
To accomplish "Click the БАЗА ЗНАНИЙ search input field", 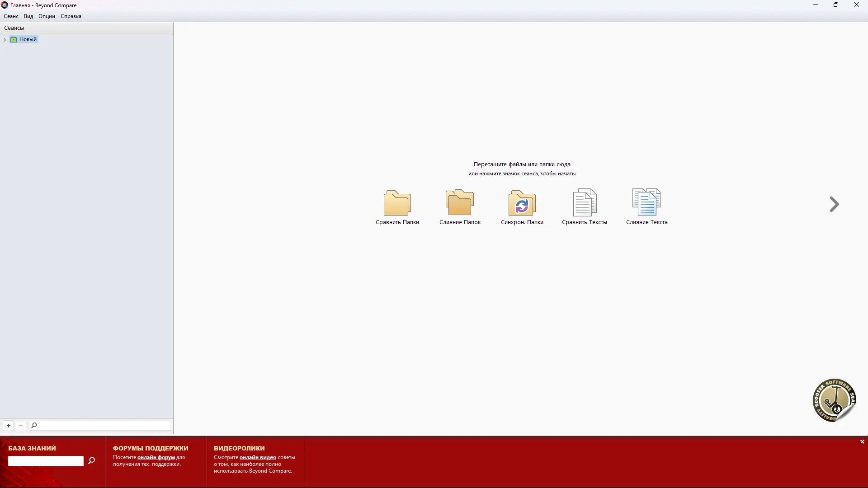I will click(x=46, y=461).
